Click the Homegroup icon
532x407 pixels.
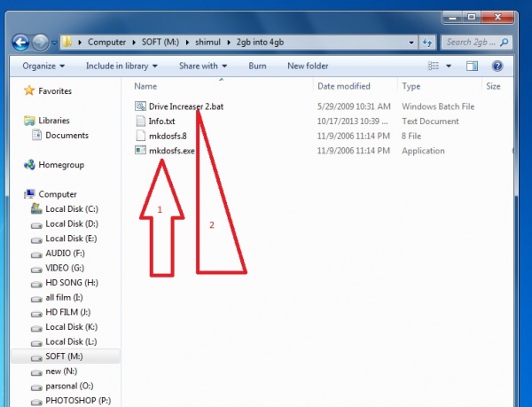29,165
